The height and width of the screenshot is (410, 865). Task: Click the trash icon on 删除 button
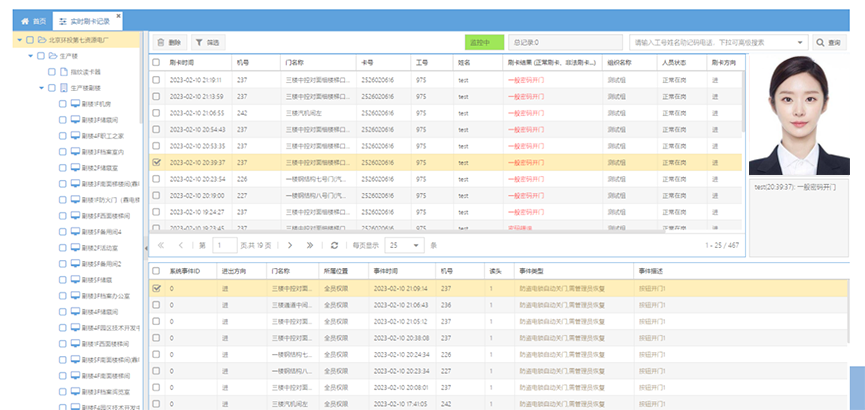161,43
